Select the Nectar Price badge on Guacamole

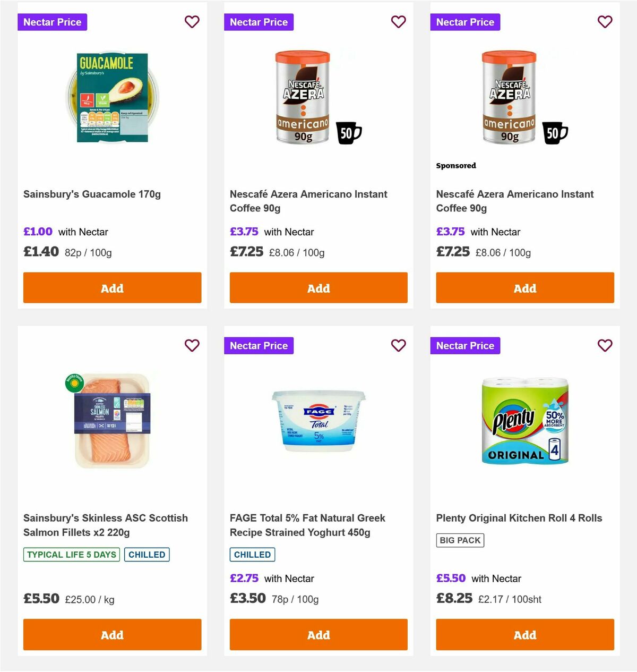click(52, 22)
